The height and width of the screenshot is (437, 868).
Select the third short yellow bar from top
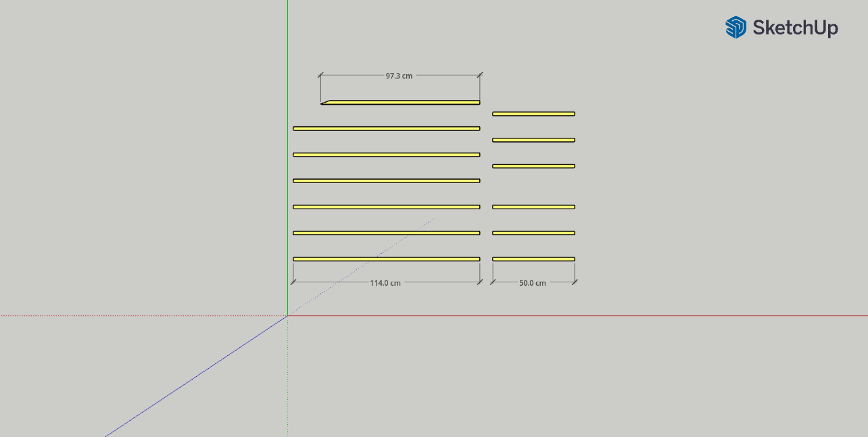[x=533, y=166]
